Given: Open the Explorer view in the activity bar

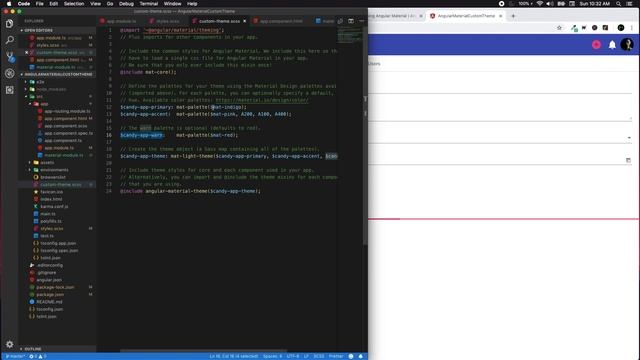Looking at the screenshot, I should pos(9,24).
